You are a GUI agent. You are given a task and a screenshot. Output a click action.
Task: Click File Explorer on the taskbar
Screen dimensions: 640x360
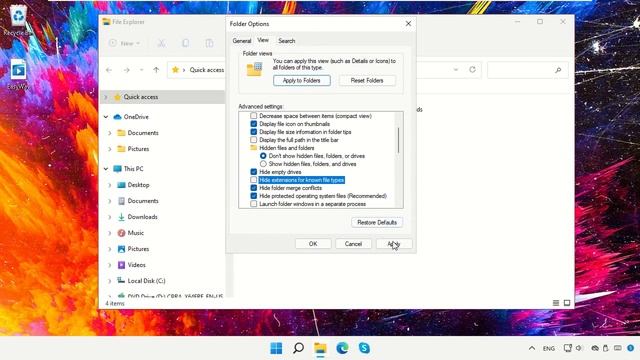point(320,348)
